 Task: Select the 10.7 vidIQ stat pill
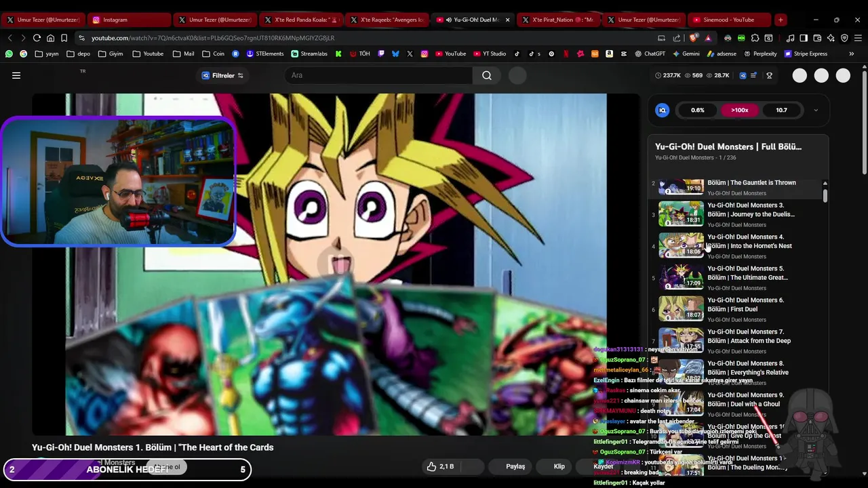tap(781, 110)
